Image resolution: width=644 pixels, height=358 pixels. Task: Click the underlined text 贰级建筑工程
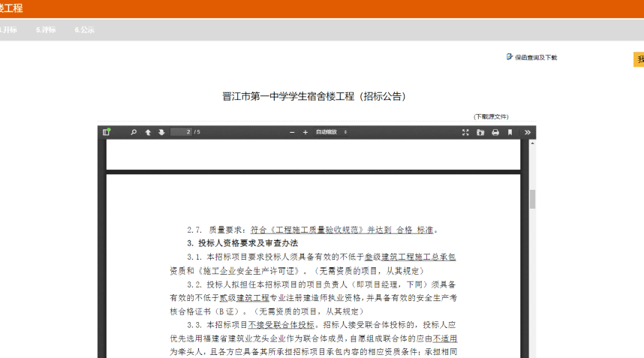click(244, 298)
